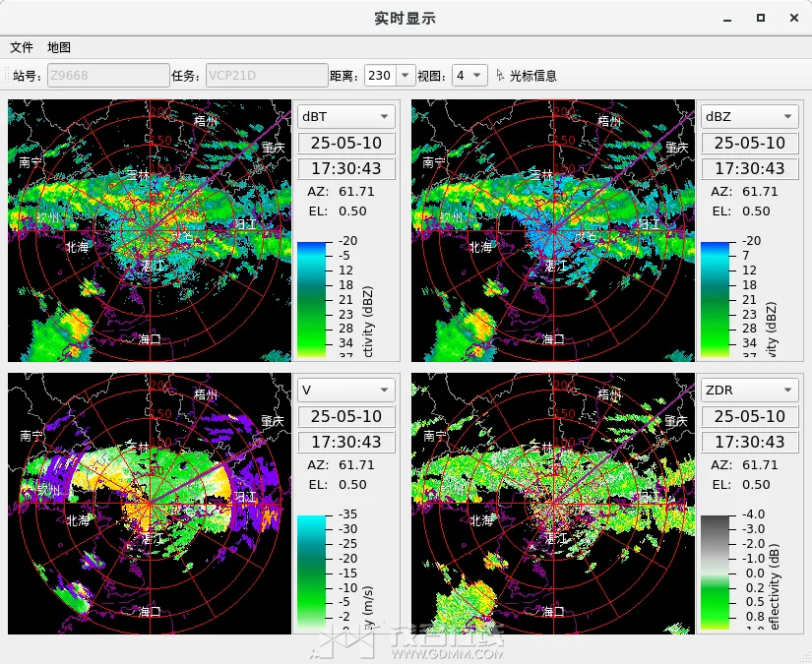Viewport: 812px width, 664px height.
Task: Open the dBT product dropdown
Action: tap(345, 116)
